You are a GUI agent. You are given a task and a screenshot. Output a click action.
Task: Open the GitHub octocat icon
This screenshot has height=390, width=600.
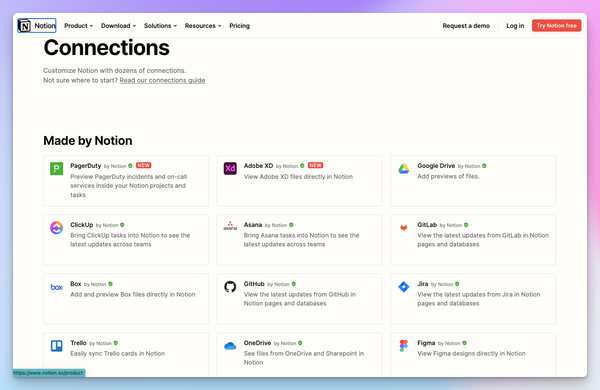[230, 286]
